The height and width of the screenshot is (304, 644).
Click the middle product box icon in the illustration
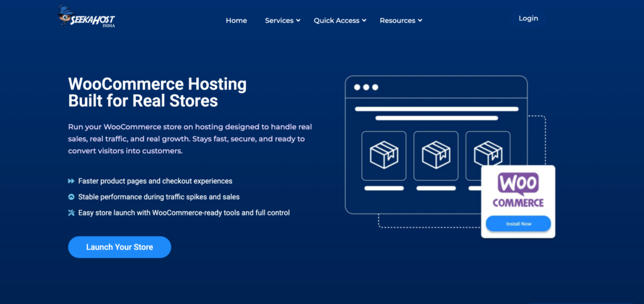(436, 155)
